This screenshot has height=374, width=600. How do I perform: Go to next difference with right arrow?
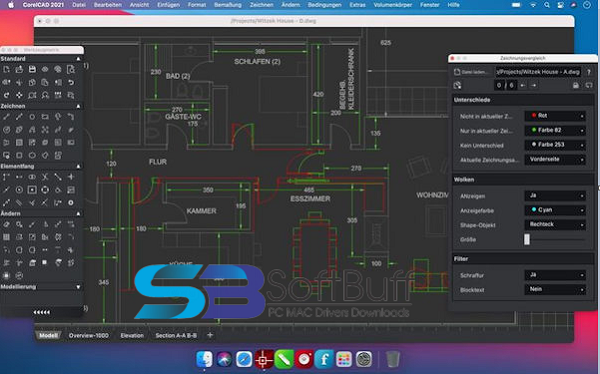click(534, 85)
